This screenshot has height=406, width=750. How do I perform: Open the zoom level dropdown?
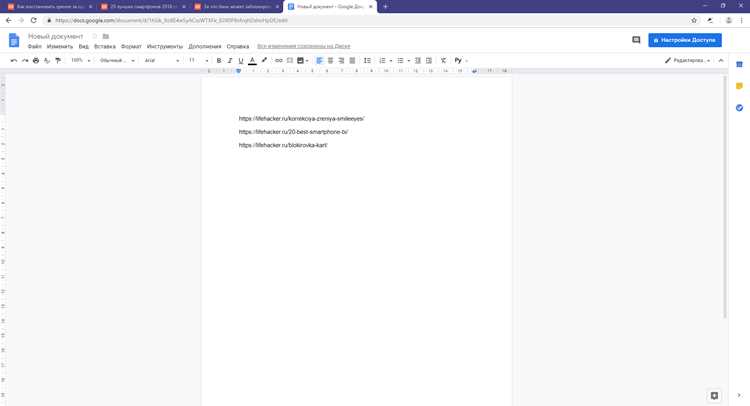(x=80, y=61)
